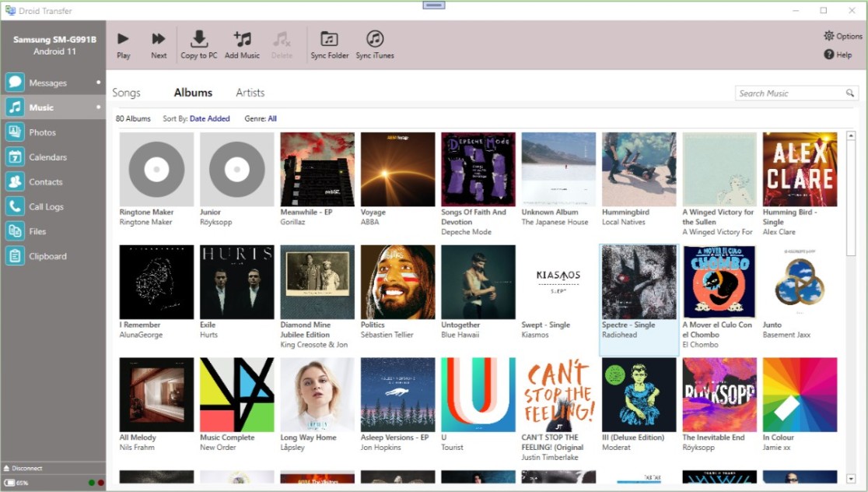Select A Mover el Culo Con el Chombo cover
Viewport: 868px width, 492px height.
point(719,282)
